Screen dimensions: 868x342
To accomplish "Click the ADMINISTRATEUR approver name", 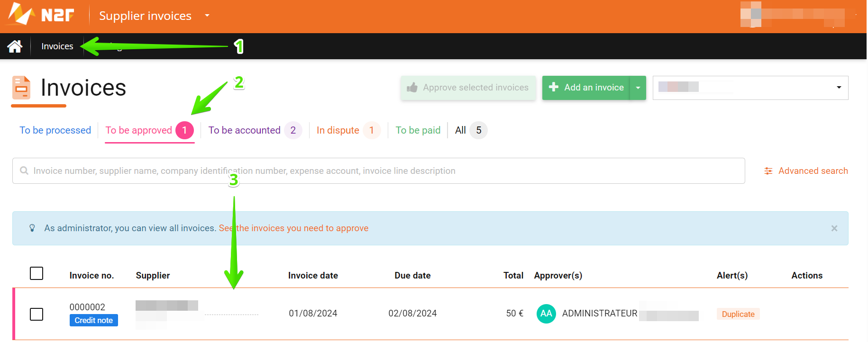I will [x=600, y=314].
